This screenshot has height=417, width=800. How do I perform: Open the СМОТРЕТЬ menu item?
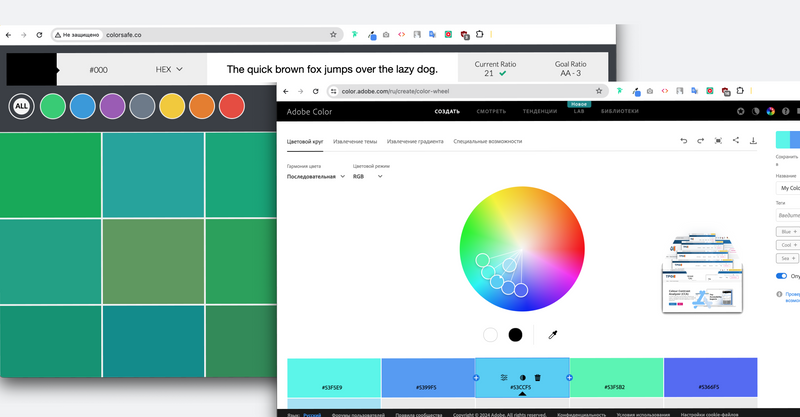[x=491, y=111]
